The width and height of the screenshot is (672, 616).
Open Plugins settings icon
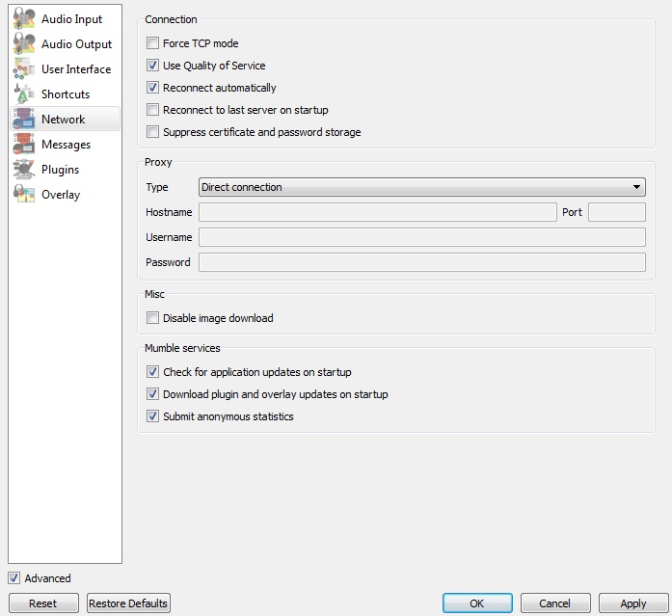tap(24, 170)
